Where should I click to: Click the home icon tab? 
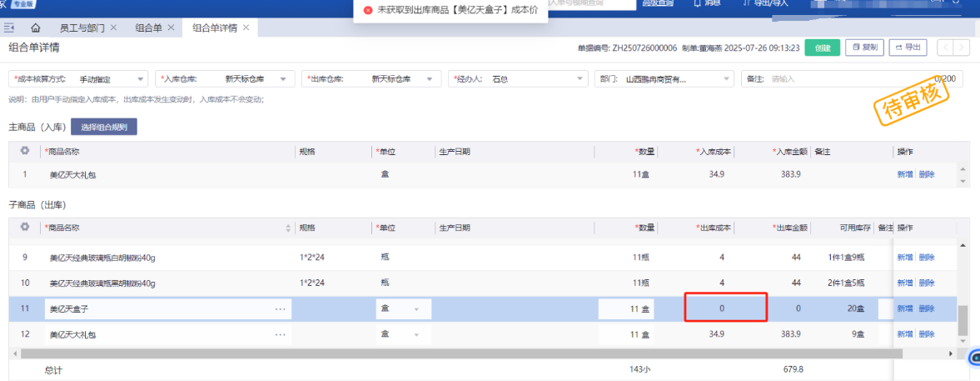pyautogui.click(x=36, y=28)
